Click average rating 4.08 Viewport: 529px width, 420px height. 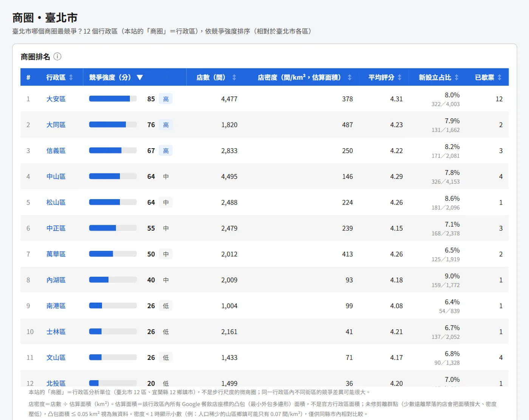[396, 306]
